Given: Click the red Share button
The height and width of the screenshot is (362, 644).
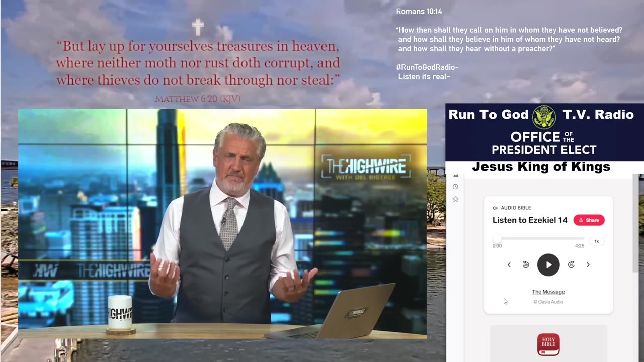Looking at the screenshot, I should [589, 220].
